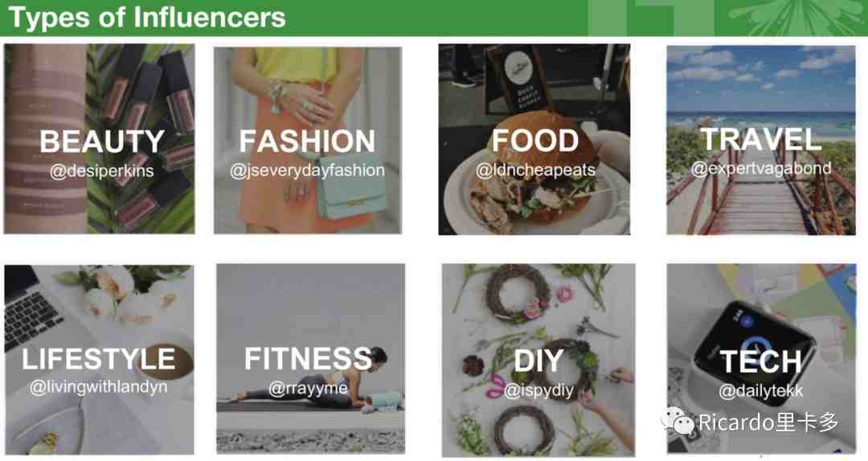Click the @ispydiy handle
868x461 pixels.
[539, 391]
